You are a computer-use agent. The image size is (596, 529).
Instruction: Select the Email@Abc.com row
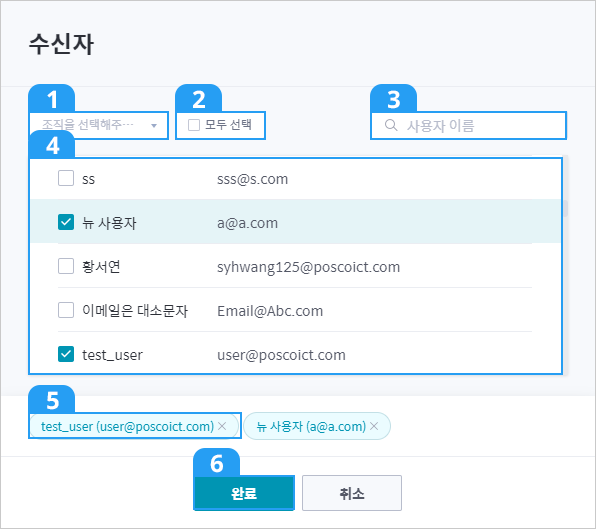pyautogui.click(x=295, y=310)
